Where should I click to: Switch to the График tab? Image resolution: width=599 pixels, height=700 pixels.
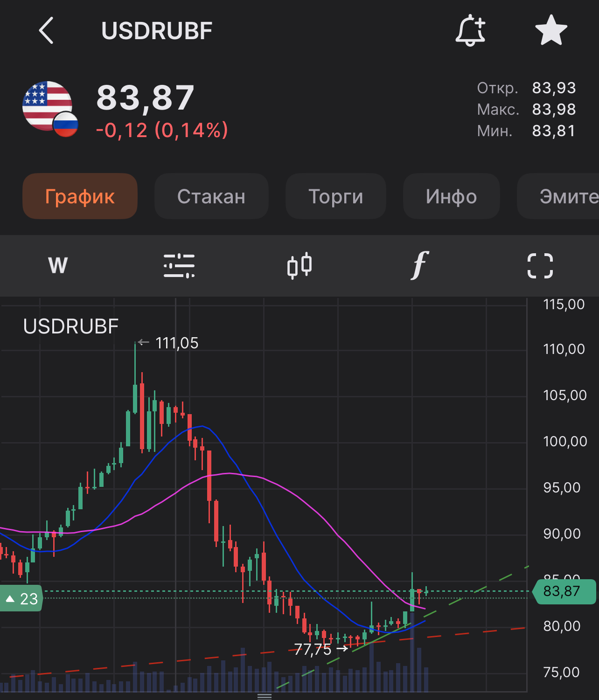80,196
